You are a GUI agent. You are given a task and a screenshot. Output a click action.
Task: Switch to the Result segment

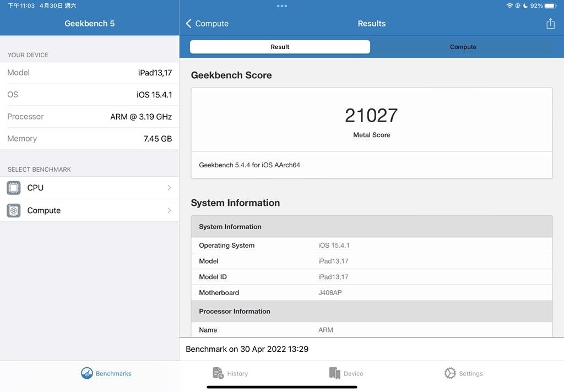click(280, 47)
